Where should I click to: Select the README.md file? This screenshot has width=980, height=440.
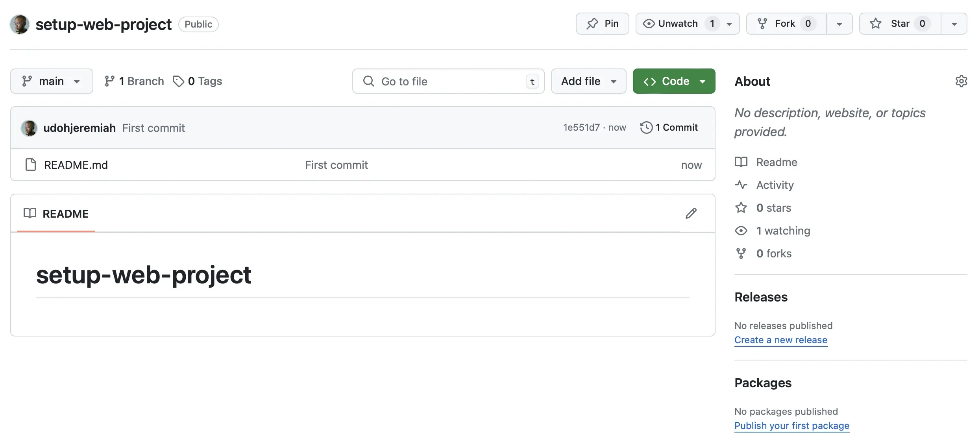coord(75,164)
